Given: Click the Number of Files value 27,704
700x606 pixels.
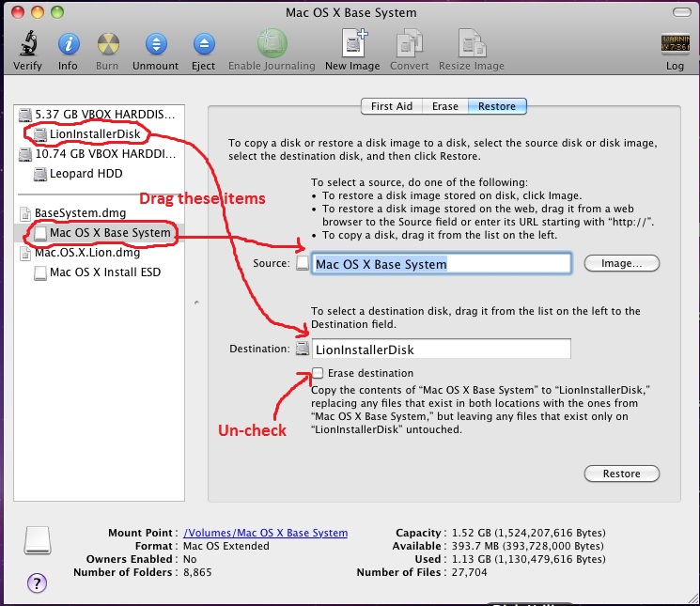Looking at the screenshot, I should [469, 572].
